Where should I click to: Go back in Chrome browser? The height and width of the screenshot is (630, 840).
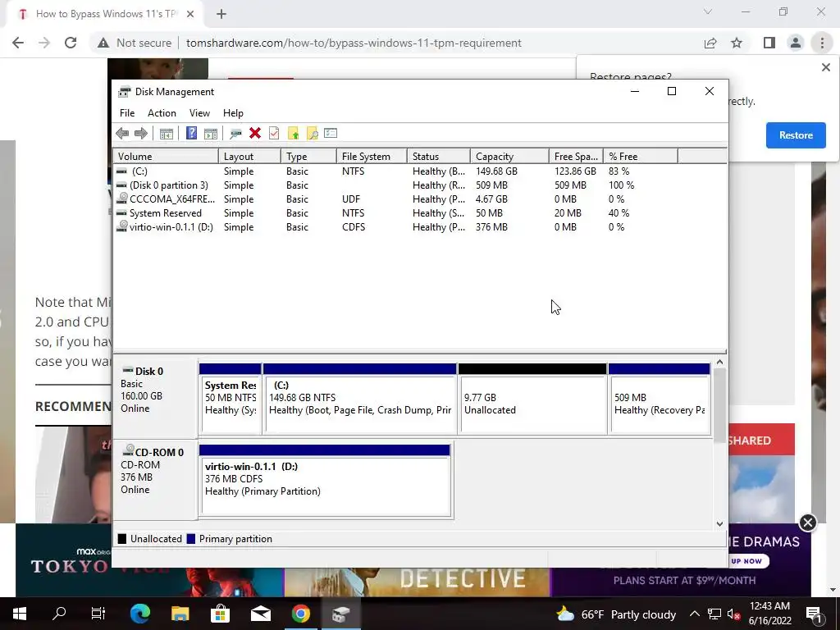click(x=18, y=43)
